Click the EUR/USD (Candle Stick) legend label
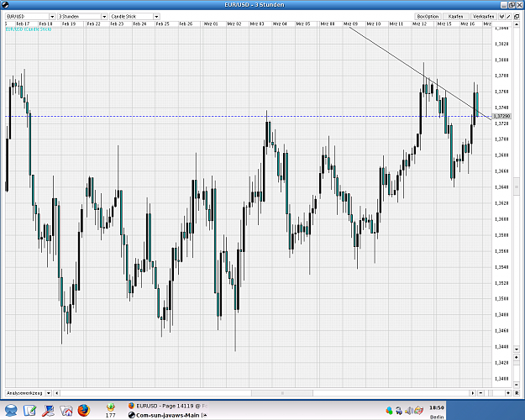This screenshot has height=420, width=525. click(29, 29)
